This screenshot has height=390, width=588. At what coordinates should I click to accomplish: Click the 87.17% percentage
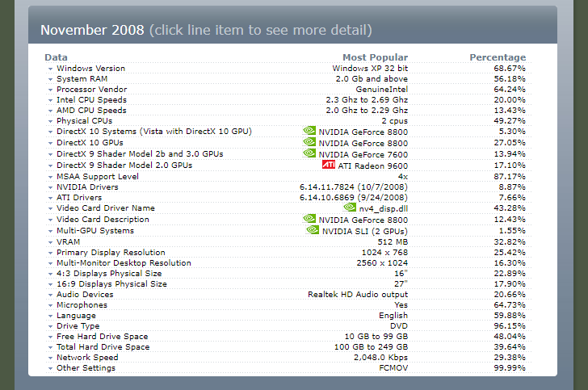pyautogui.click(x=510, y=176)
